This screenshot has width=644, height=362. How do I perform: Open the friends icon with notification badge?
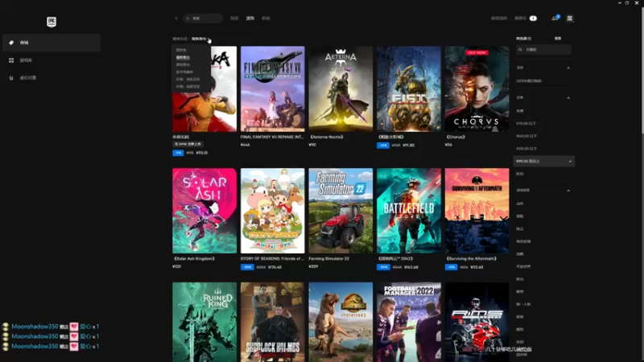point(555,18)
